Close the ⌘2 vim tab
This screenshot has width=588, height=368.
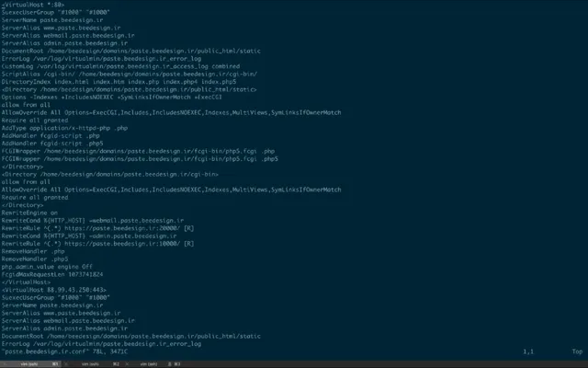(x=66, y=364)
